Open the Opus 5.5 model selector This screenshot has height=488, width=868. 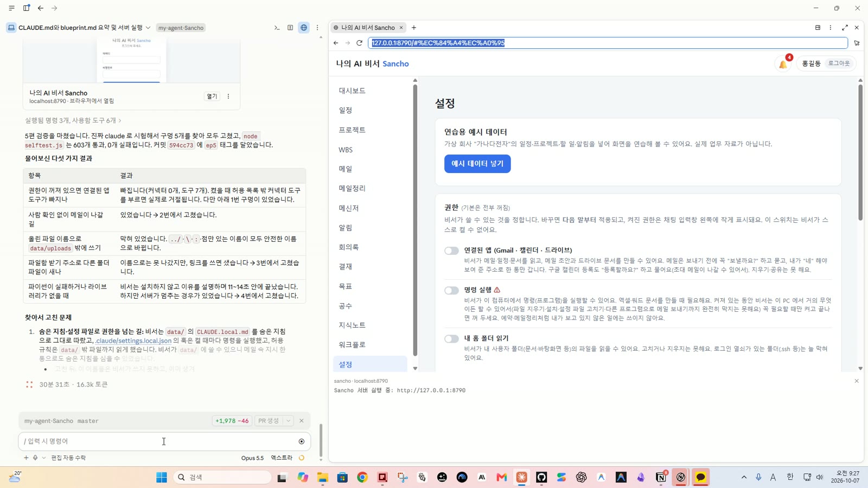252,458
